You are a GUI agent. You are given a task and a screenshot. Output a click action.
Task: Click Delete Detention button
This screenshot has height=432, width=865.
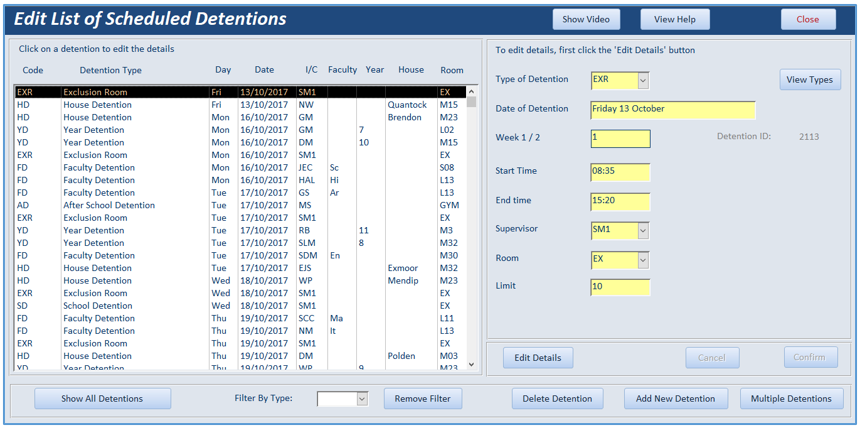(x=557, y=398)
